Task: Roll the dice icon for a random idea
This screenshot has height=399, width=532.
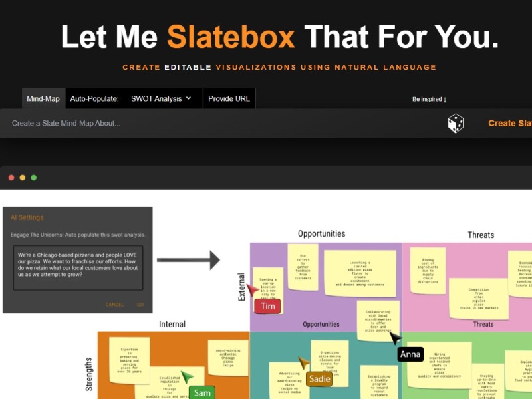Action: [456, 124]
